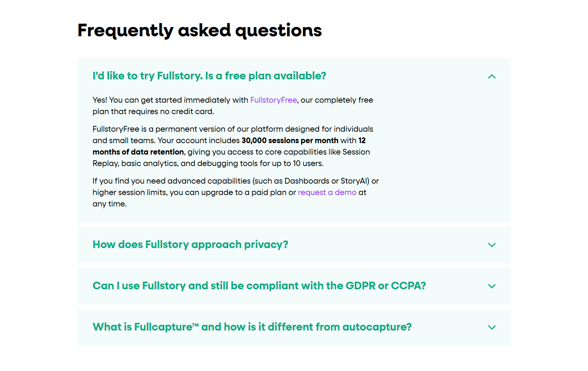Screen dimensions: 588x371
Task: Select the Fullcapture versus autocapture question
Action: [x=252, y=327]
